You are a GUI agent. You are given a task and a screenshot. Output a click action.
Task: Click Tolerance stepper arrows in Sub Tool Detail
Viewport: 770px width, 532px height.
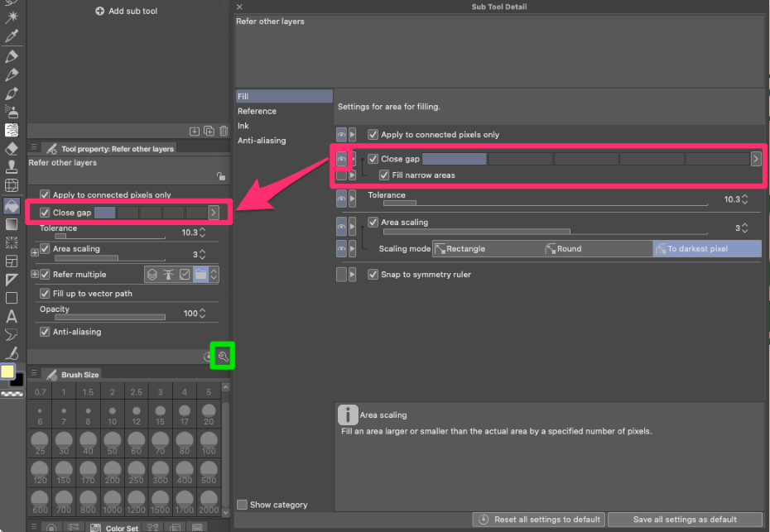click(x=745, y=199)
